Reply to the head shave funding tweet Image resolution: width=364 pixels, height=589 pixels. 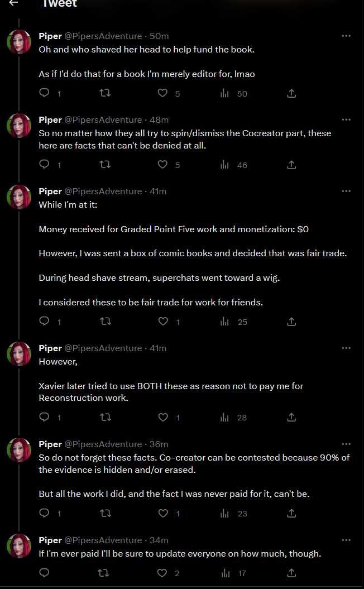point(45,93)
